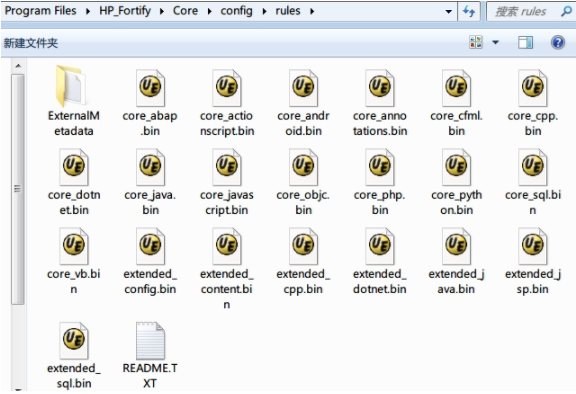
Task: Select the core_annotations.bin file icon
Action: [379, 88]
